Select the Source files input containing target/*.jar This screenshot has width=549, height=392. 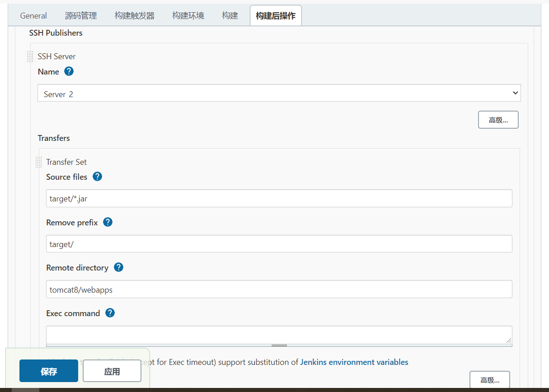point(279,198)
